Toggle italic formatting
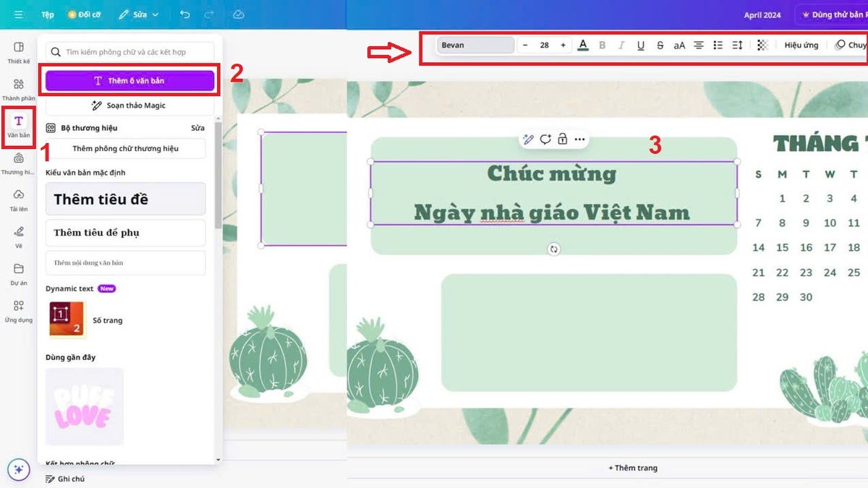The image size is (868, 488). tap(621, 45)
